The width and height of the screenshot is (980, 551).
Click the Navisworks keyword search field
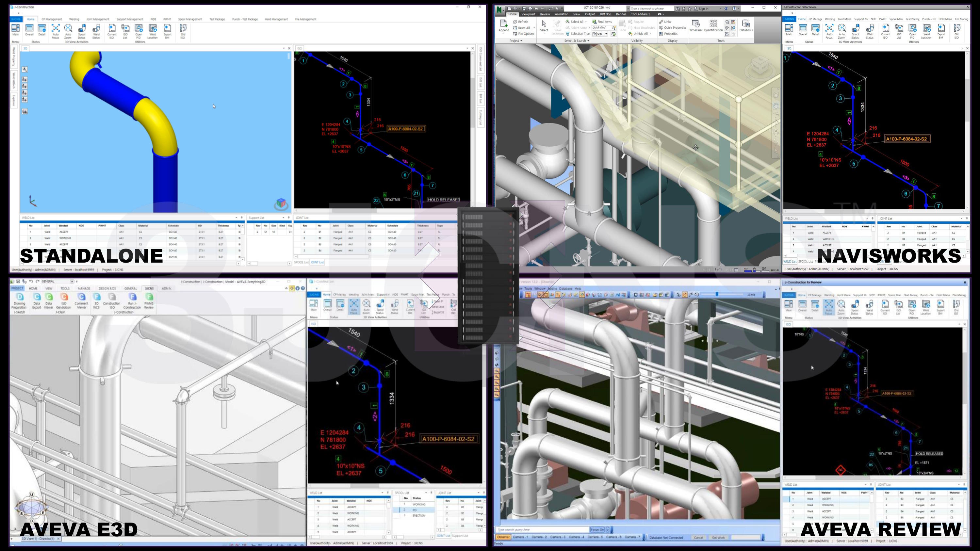point(652,8)
